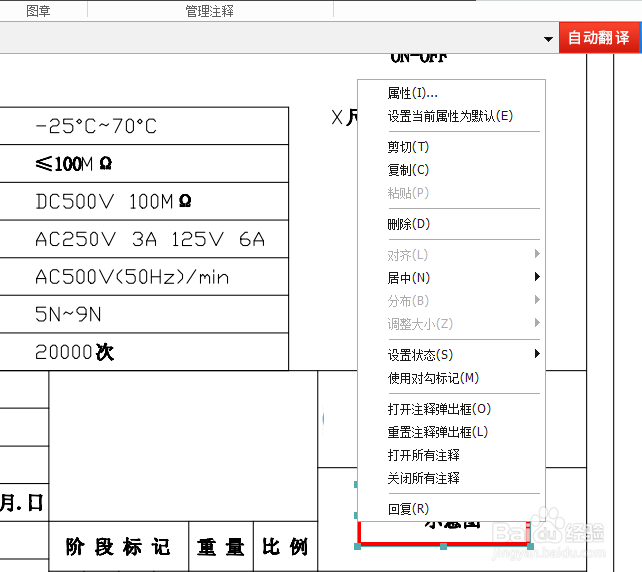Open the 管理注释 ribbon group label
Image resolution: width=642 pixels, height=572 pixels.
(209, 11)
